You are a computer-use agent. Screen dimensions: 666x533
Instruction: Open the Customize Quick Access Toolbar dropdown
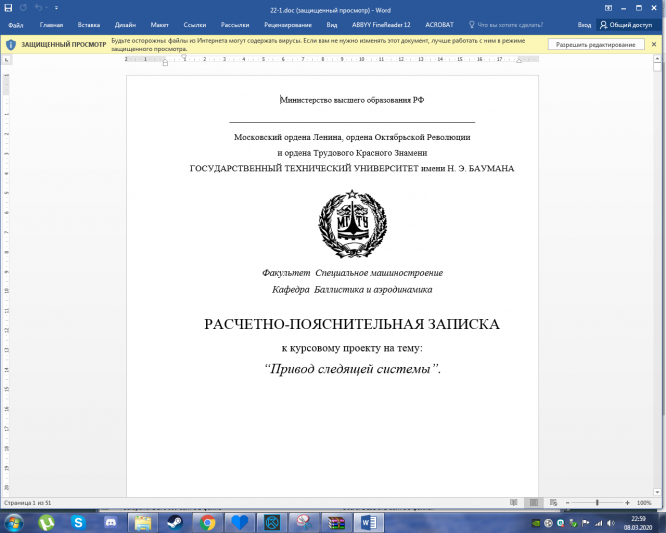point(56,8)
